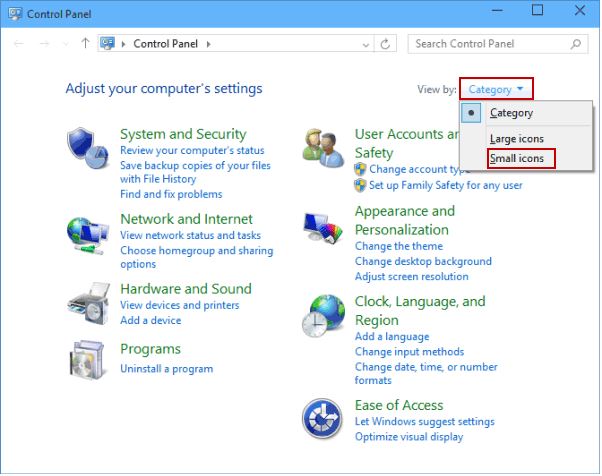Open the Ease of Access icon
The height and width of the screenshot is (476, 602).
(322, 418)
